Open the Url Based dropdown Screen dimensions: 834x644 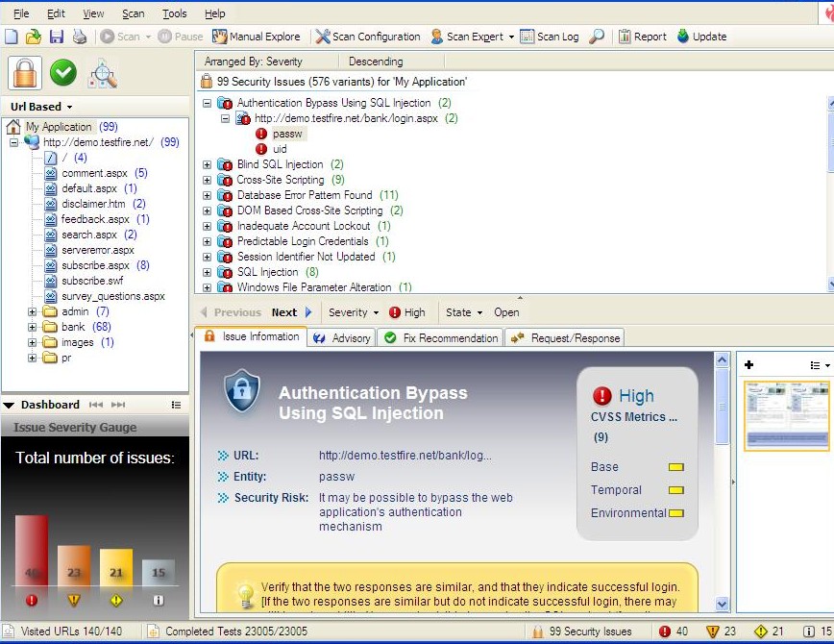42,107
